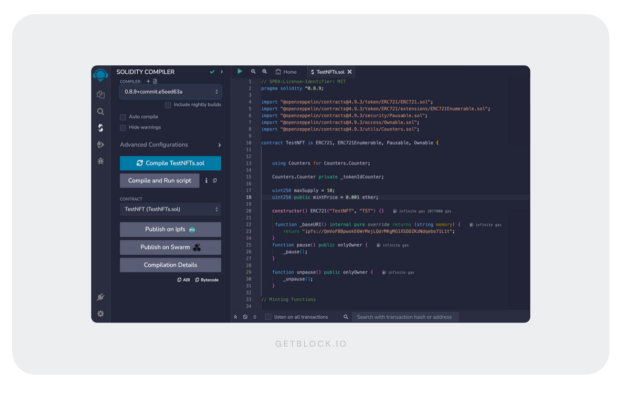Click the 'contract TestNFT' declaration line

350,143
